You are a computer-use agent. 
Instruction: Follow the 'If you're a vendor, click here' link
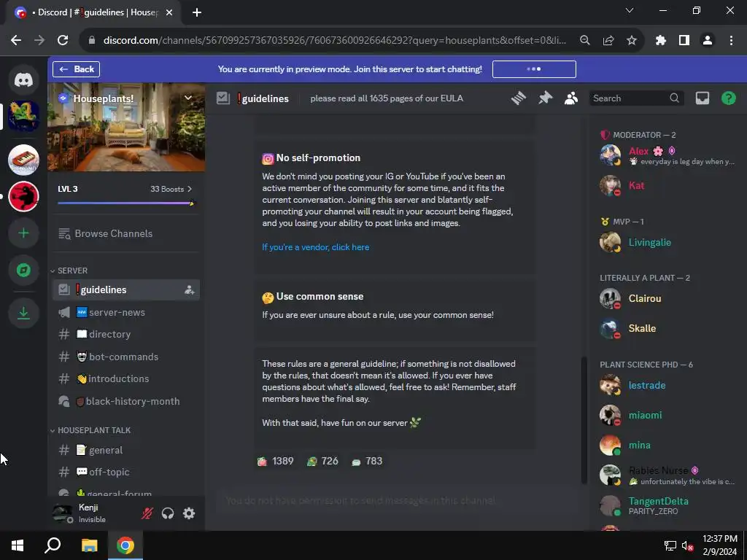315,247
